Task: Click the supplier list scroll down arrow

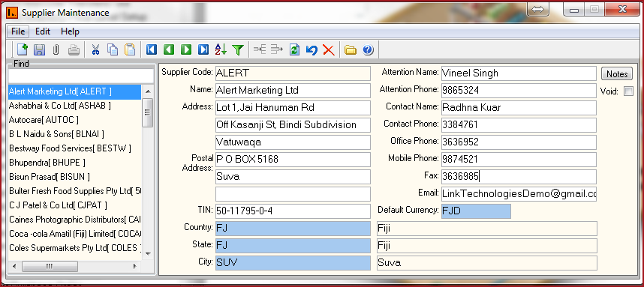Action: tap(148, 253)
